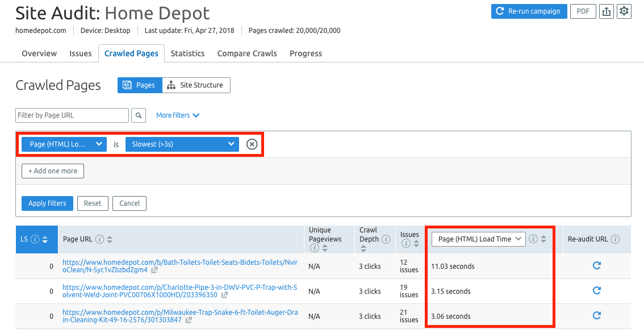Click the 19 issues cell
The width and height of the screenshot is (644, 333).
tap(409, 291)
